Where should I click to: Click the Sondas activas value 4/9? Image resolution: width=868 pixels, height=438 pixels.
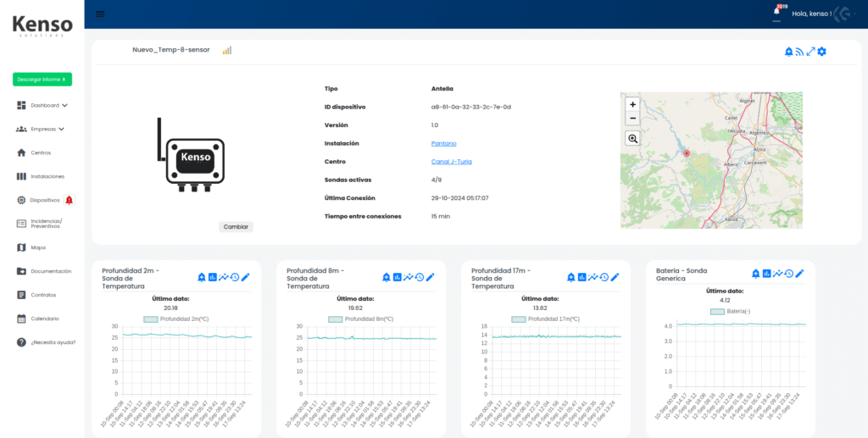[x=437, y=180]
